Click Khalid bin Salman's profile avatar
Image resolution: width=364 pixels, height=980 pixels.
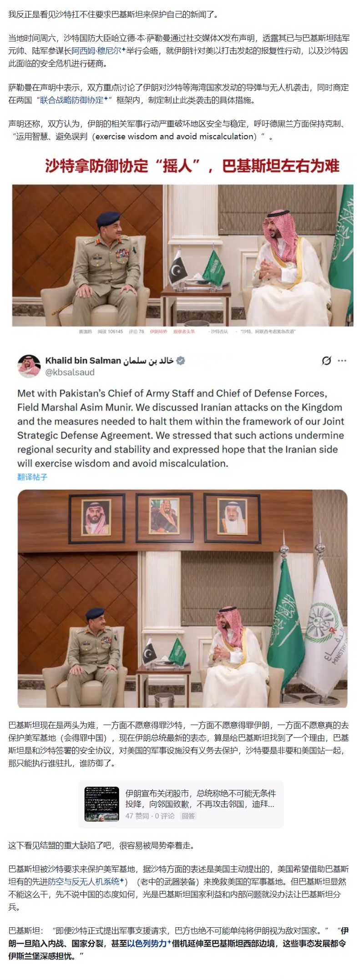point(29,366)
